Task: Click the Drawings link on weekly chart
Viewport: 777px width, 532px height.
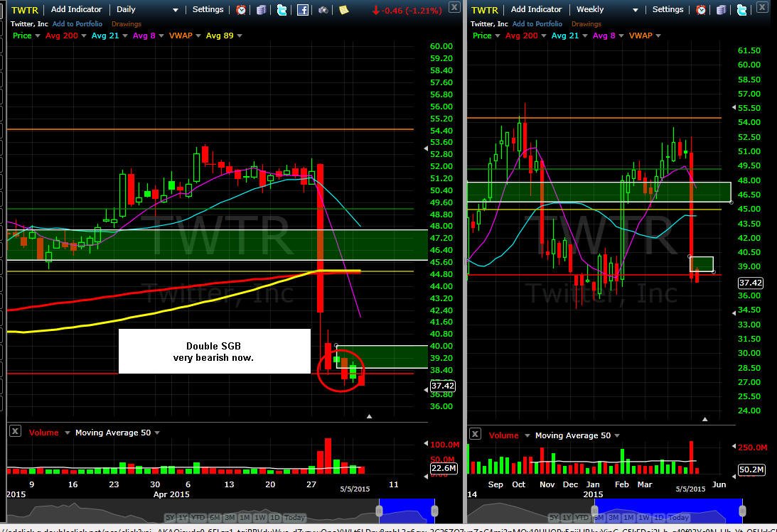Action: (x=586, y=23)
